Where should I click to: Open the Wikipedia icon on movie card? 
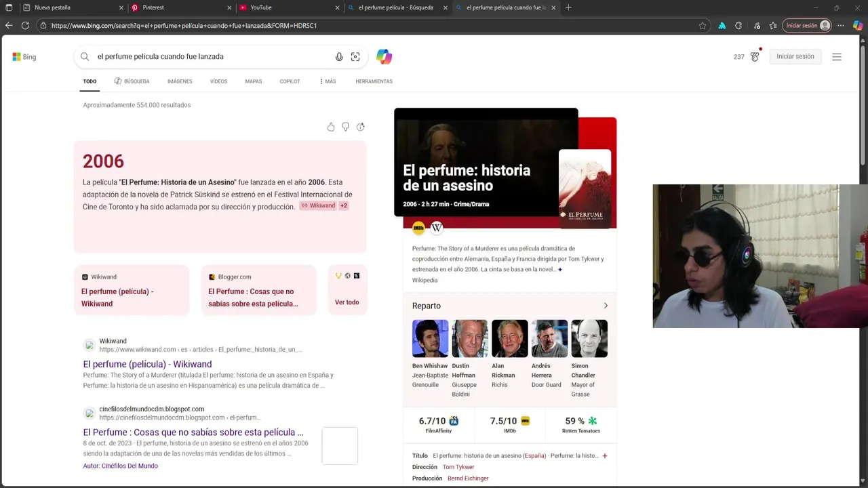coord(437,228)
